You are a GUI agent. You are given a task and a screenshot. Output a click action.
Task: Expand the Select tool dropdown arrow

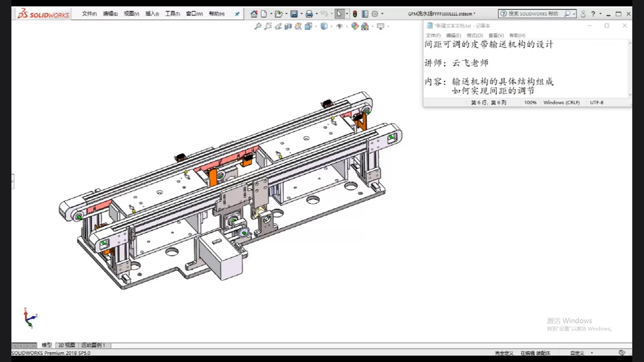click(347, 14)
